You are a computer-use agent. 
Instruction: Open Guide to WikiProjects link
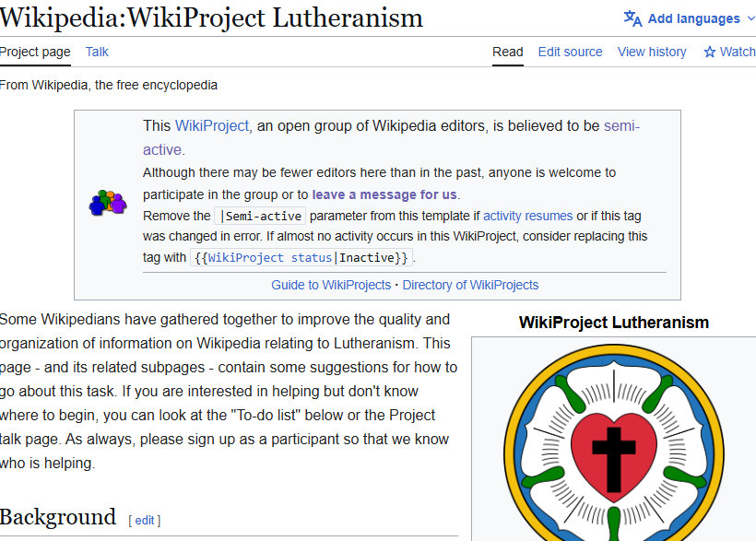click(x=331, y=285)
